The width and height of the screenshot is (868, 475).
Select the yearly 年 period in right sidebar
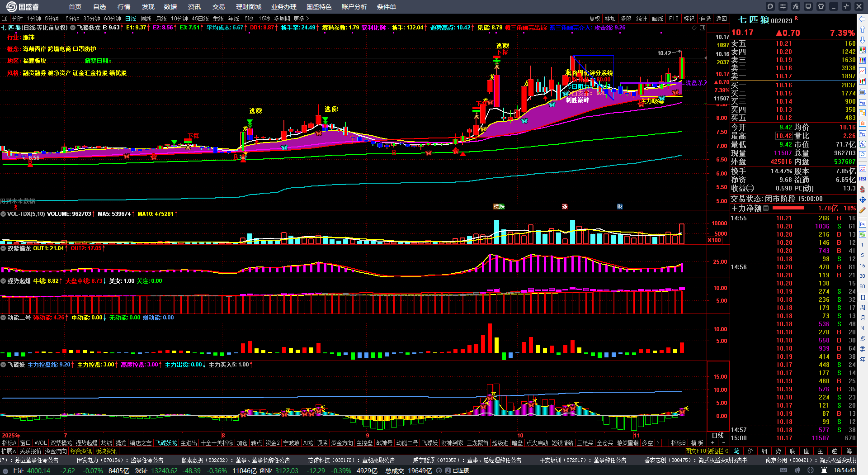coord(863,360)
